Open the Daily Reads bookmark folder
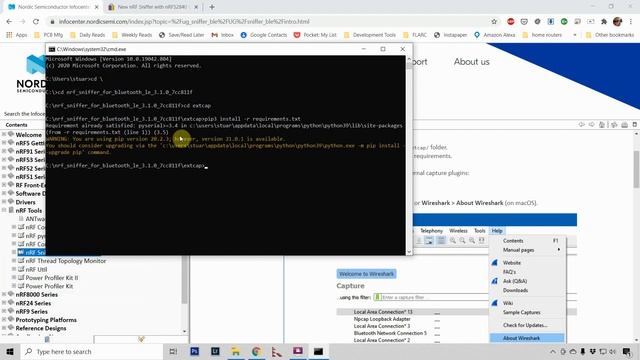The width and height of the screenshot is (640, 360). click(87, 35)
